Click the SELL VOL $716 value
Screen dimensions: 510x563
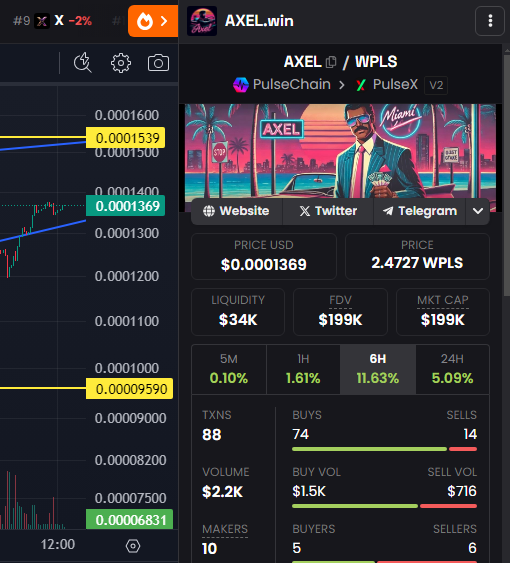[x=462, y=491]
